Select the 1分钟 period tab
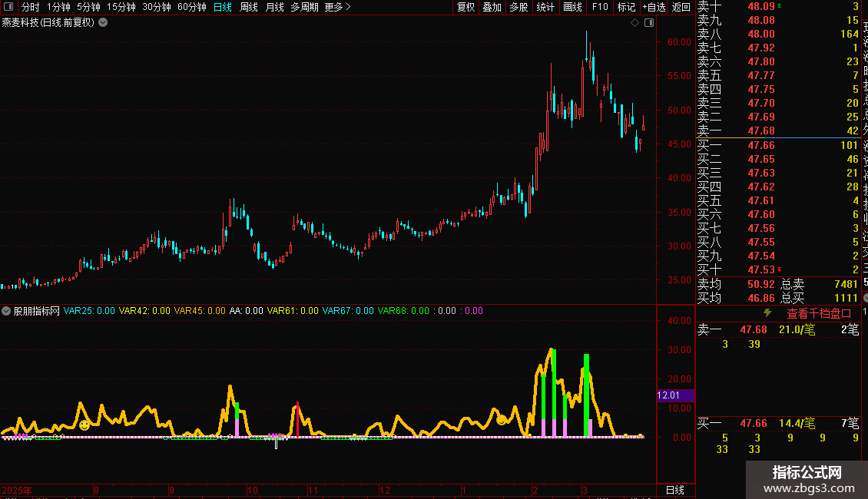 pyautogui.click(x=58, y=7)
